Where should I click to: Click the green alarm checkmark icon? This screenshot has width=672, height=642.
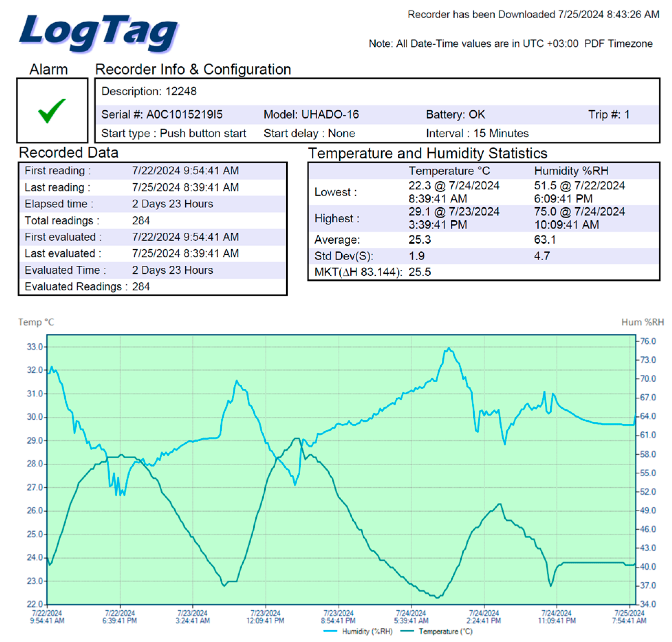52,110
